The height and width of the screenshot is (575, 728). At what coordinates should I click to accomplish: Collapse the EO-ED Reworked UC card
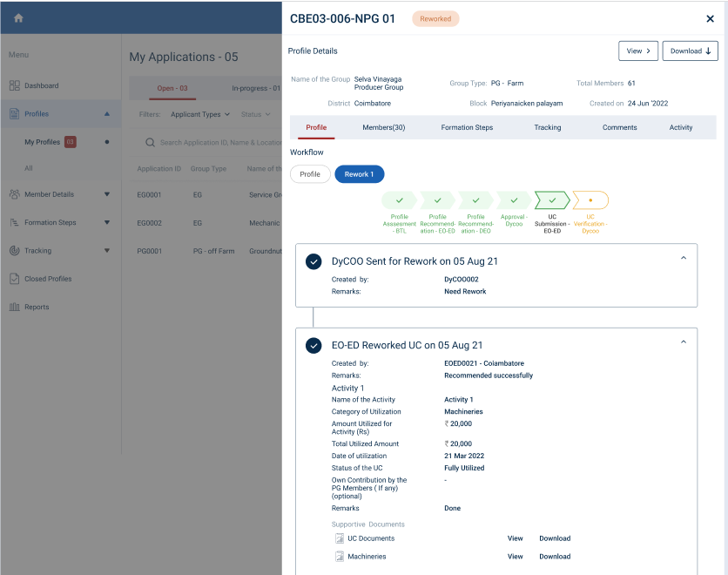683,342
